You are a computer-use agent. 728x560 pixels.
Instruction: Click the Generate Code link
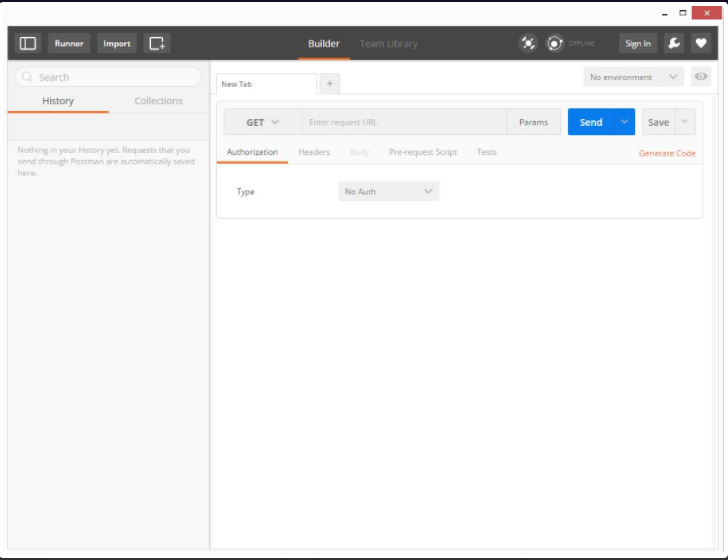click(x=667, y=153)
